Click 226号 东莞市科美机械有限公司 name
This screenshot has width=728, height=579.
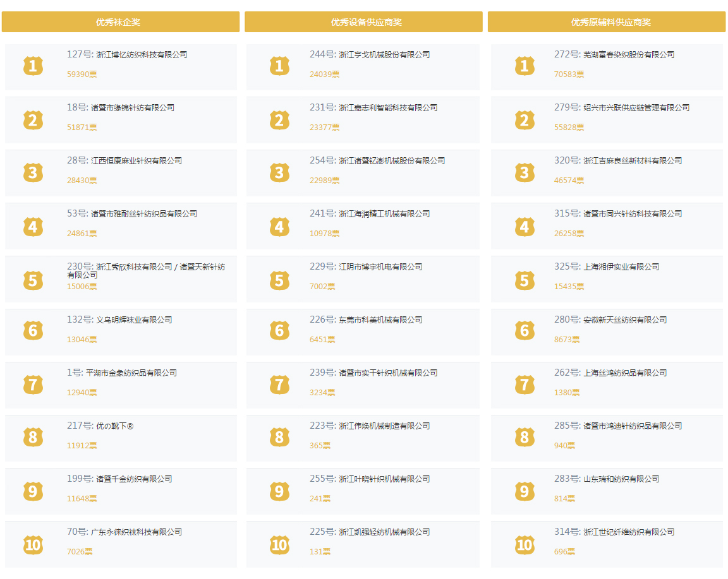tap(367, 319)
